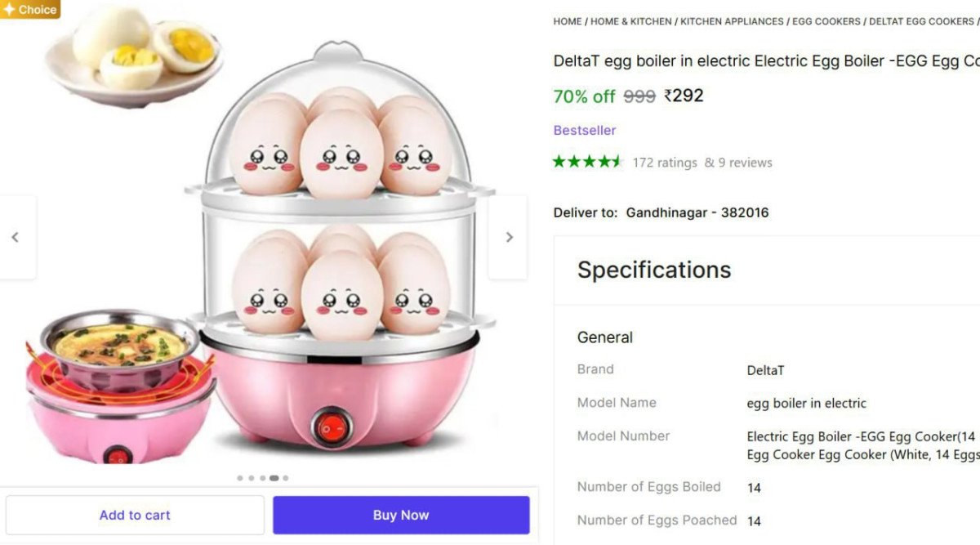
Task: Open the 9 reviews link
Action: click(x=745, y=162)
